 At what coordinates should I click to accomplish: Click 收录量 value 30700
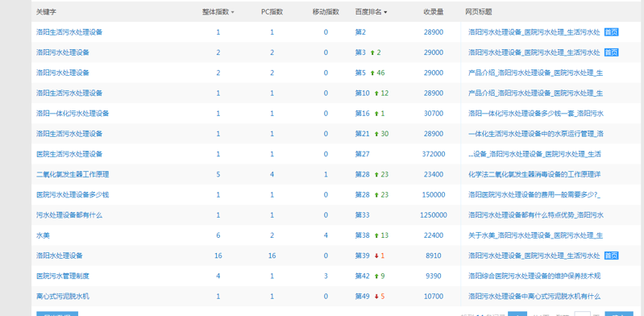(x=434, y=114)
